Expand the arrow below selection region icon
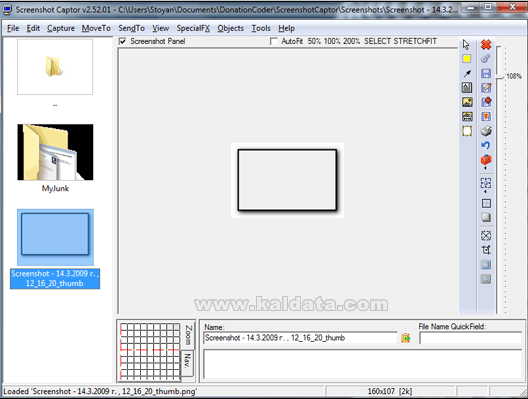528x399 pixels. 485,191
